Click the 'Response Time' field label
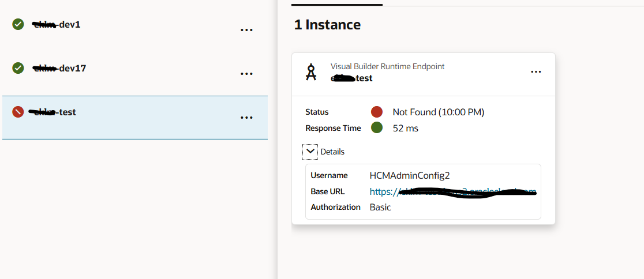This screenshot has width=644, height=279. click(333, 128)
